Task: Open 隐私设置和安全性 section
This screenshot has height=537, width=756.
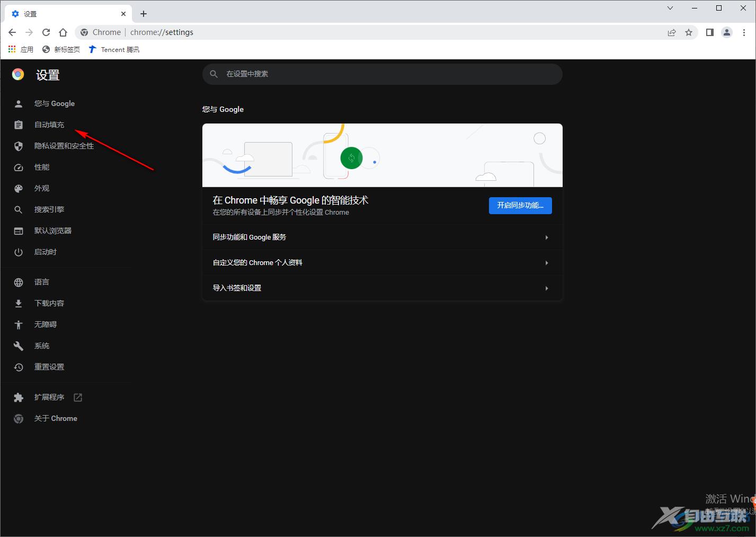Action: [x=64, y=146]
